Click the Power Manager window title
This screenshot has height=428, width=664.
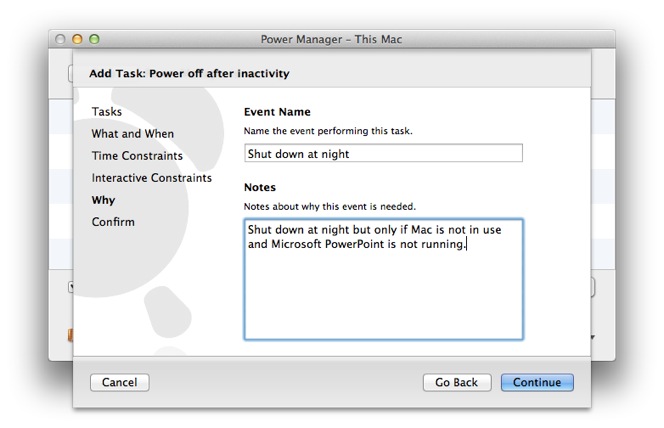(331, 39)
